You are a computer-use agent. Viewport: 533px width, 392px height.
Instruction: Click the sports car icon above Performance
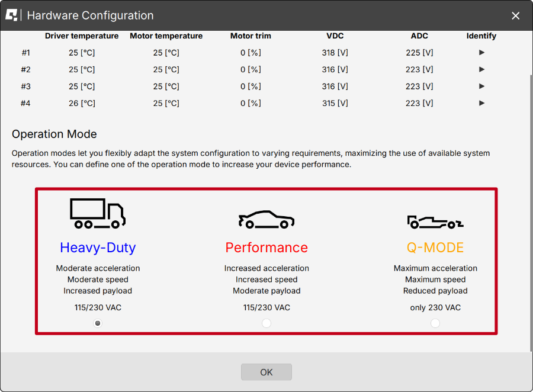266,220
